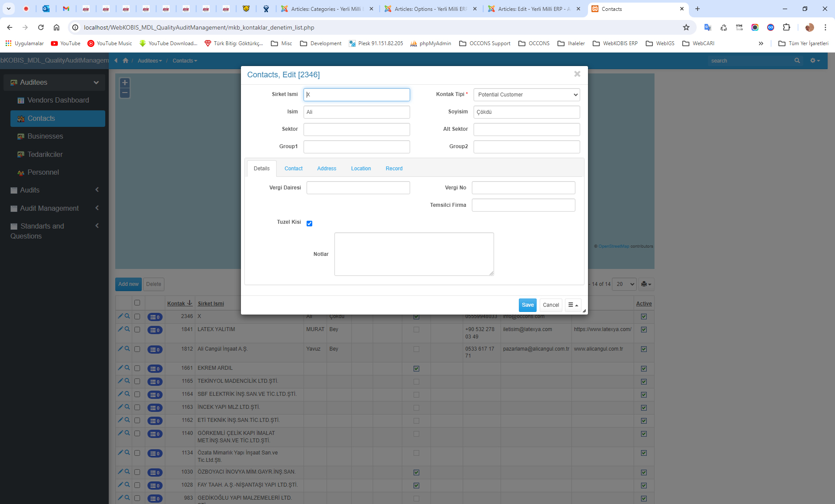The width and height of the screenshot is (835, 504).
Task: Click back arrow in app breadcrumb bar
Action: click(116, 61)
